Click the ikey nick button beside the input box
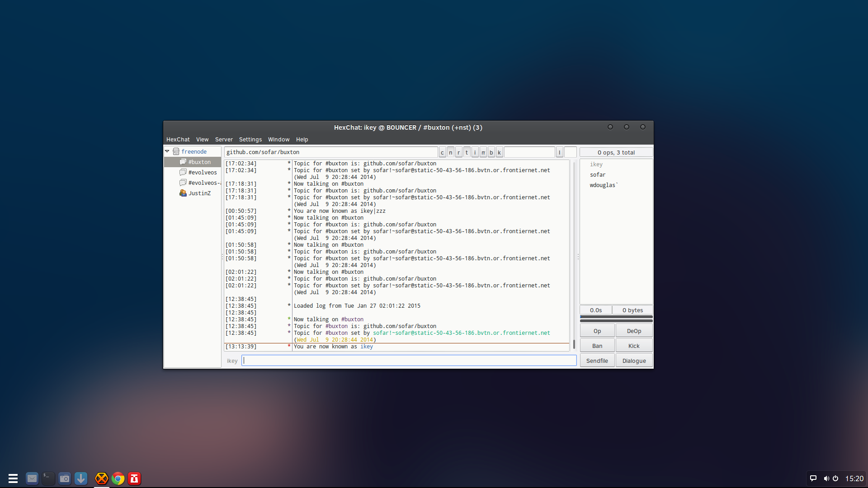Viewport: 868px width, 488px height. [232, 361]
